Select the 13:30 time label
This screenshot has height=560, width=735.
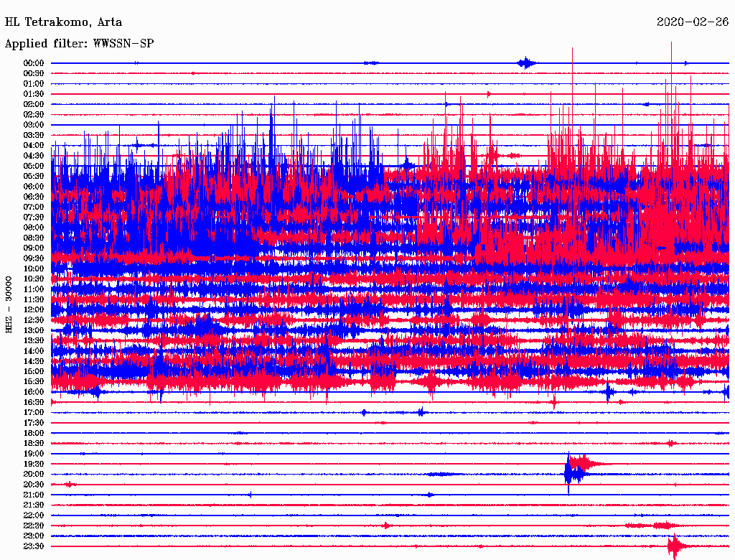tap(34, 340)
